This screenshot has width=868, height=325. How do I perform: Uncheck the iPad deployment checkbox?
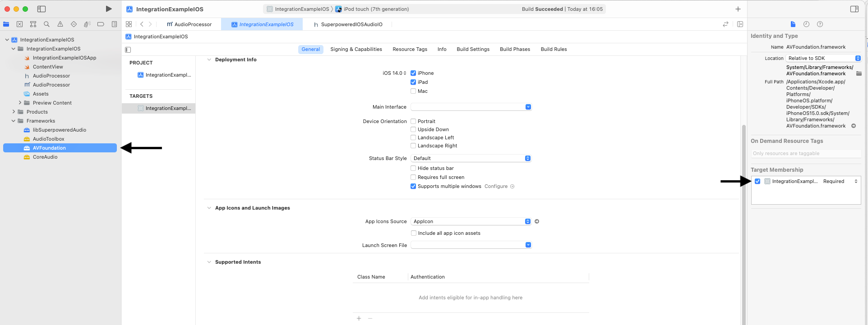(x=413, y=82)
